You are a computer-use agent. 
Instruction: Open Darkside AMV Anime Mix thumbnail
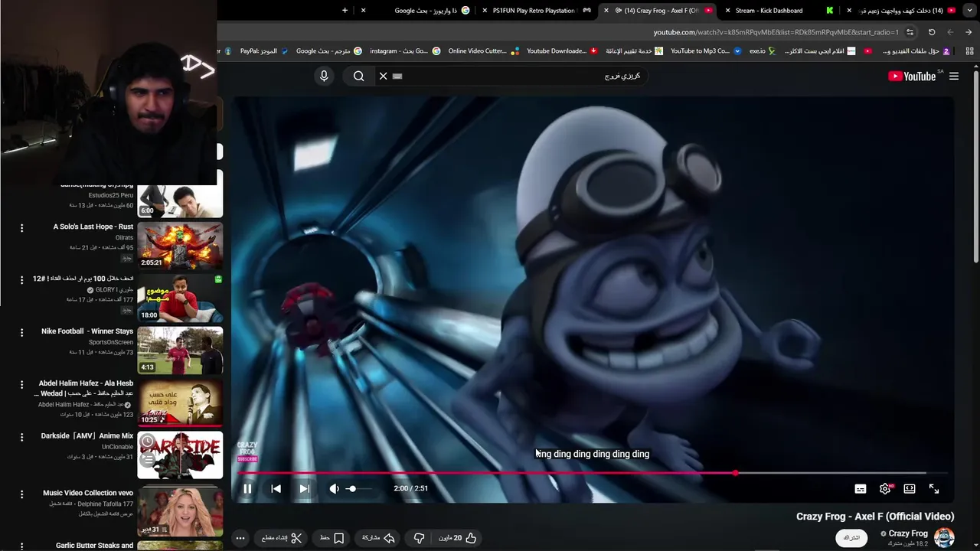180,455
